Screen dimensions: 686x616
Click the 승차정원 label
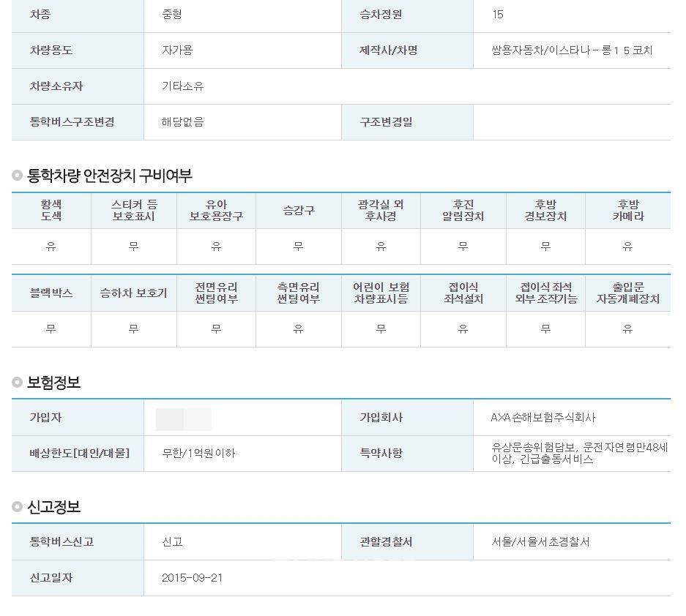click(x=381, y=15)
